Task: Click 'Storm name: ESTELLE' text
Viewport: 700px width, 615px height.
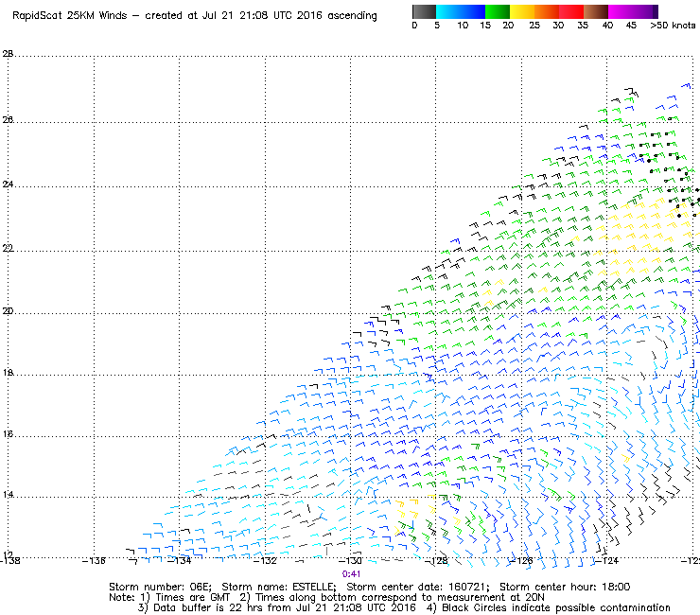Action: click(279, 587)
